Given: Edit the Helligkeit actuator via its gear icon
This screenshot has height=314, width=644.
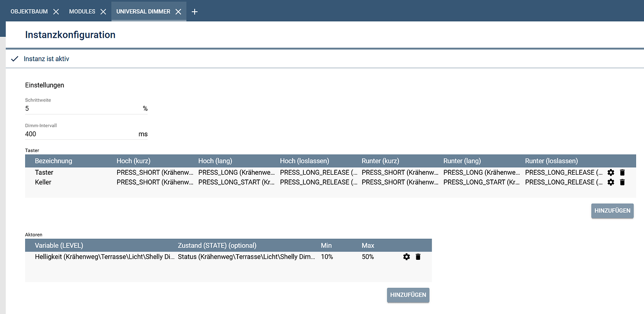Looking at the screenshot, I should tap(406, 257).
